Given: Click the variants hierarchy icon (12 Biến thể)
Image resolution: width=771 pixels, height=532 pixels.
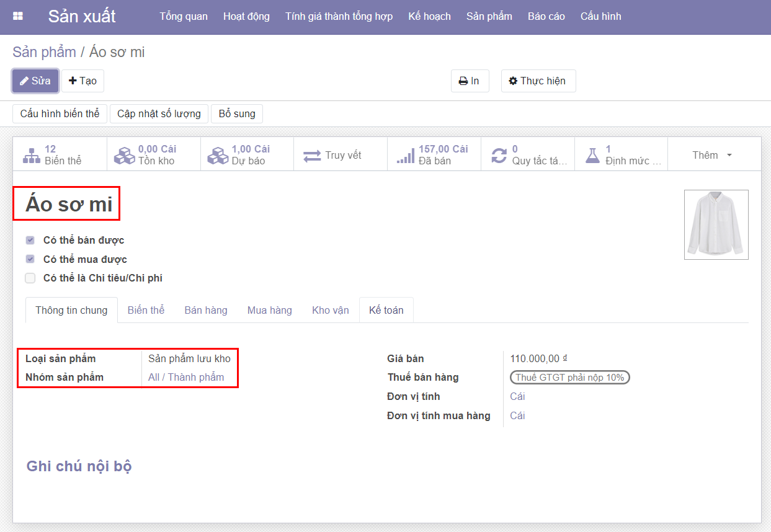Looking at the screenshot, I should click(x=31, y=155).
